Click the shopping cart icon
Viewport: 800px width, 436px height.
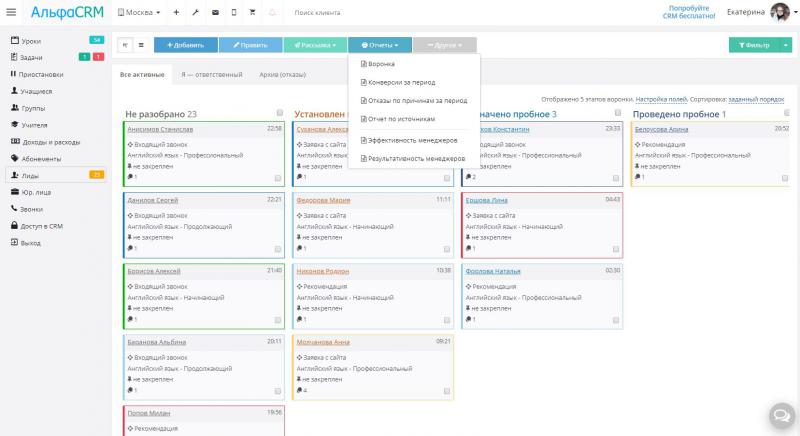[252, 13]
